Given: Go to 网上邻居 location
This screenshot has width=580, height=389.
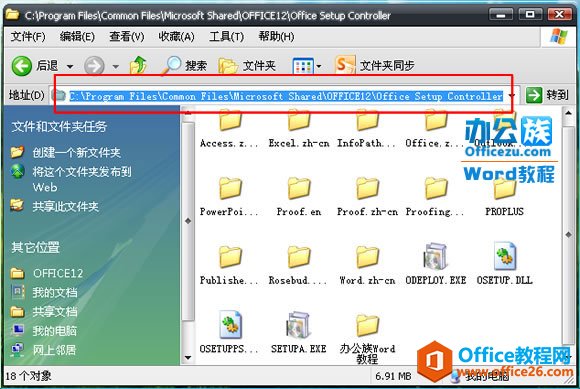Looking at the screenshot, I should click(x=54, y=350).
